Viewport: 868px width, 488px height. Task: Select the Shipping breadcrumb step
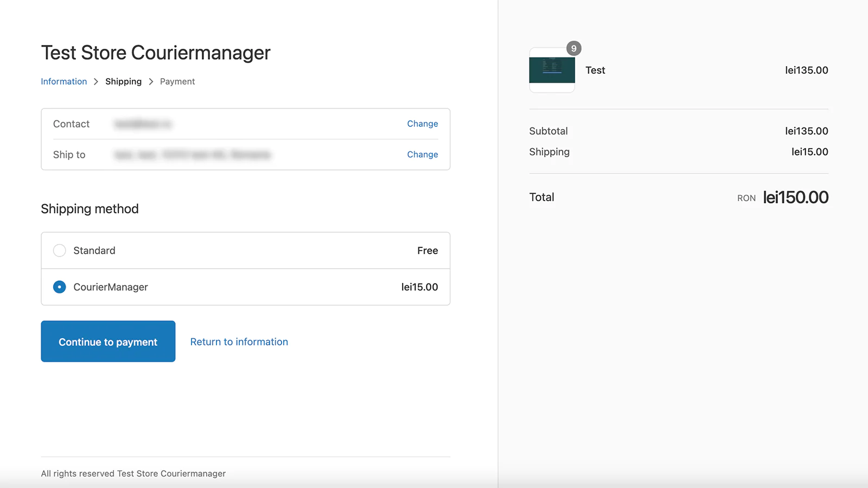(123, 81)
